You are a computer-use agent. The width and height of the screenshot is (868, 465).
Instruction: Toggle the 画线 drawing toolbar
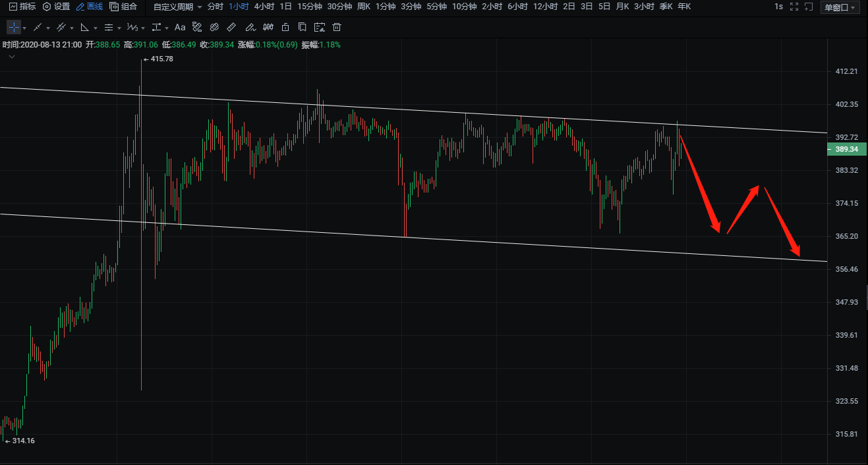90,7
